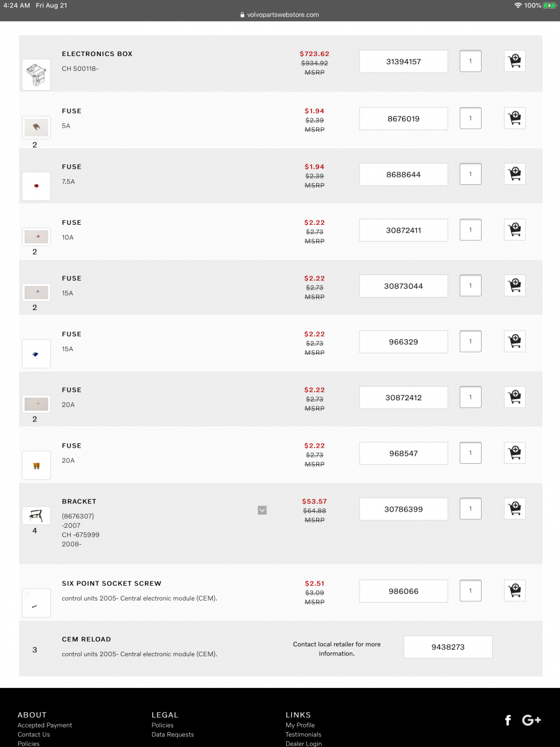Open the Accepted Payment link

point(45,725)
